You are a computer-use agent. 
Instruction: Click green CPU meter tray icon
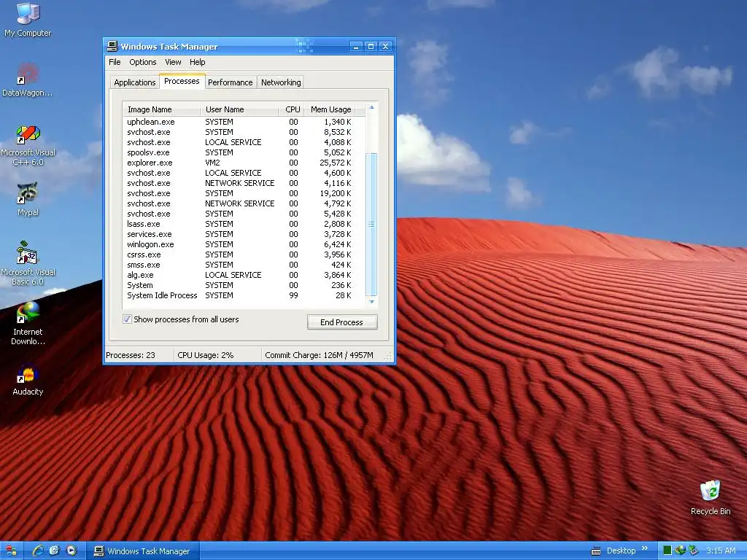pyautogui.click(x=667, y=551)
